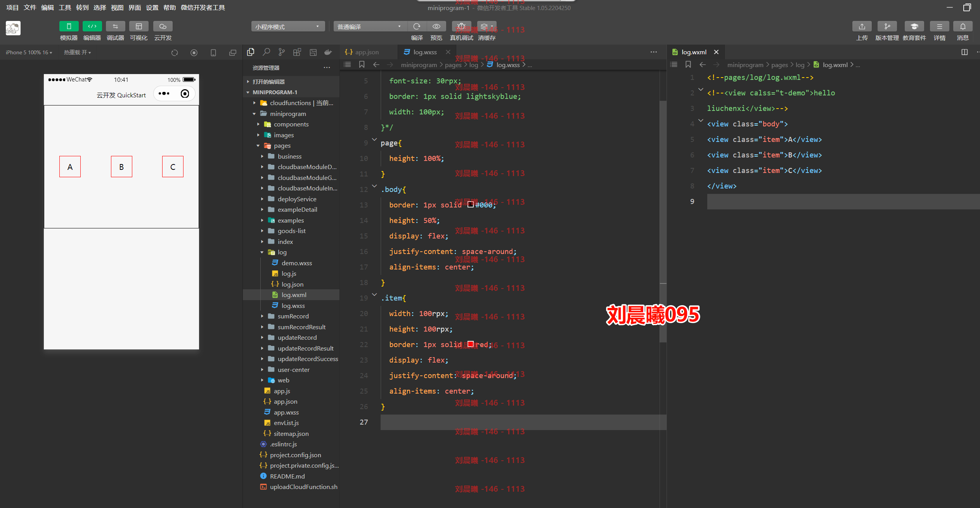Click the split editor icon at right
Viewport: 980px width, 508px height.
(x=964, y=52)
